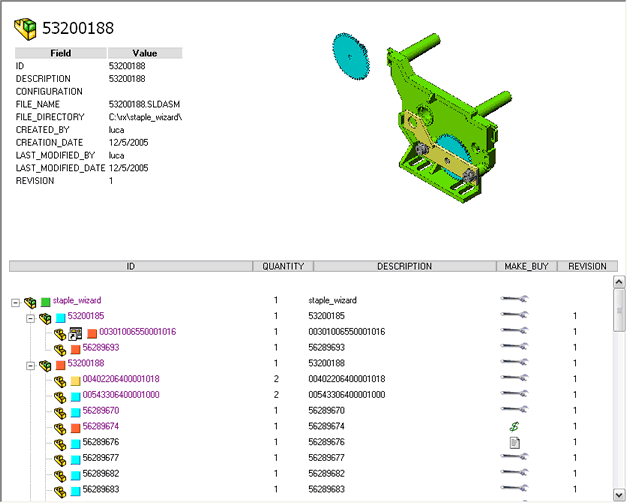Viewport: 627px width, 503px height.
Task: Click the make wrench icon for 56289670
Action: [x=514, y=409]
